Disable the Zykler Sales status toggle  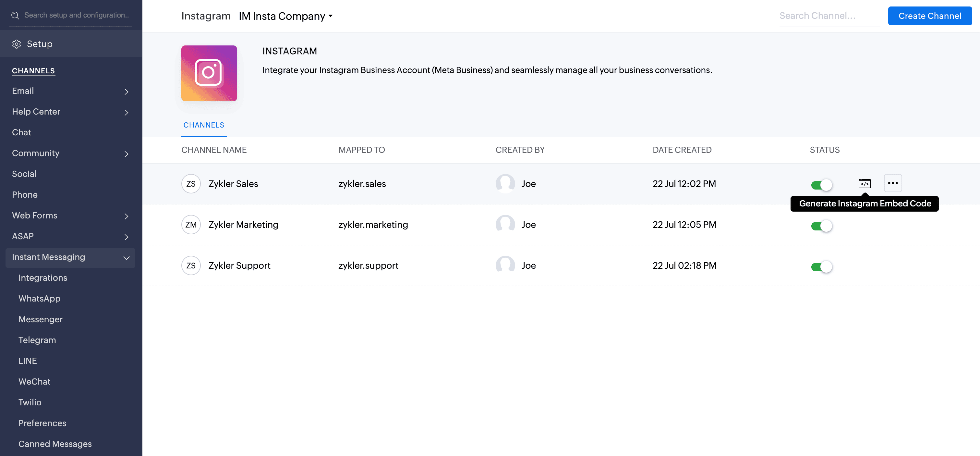(x=821, y=185)
